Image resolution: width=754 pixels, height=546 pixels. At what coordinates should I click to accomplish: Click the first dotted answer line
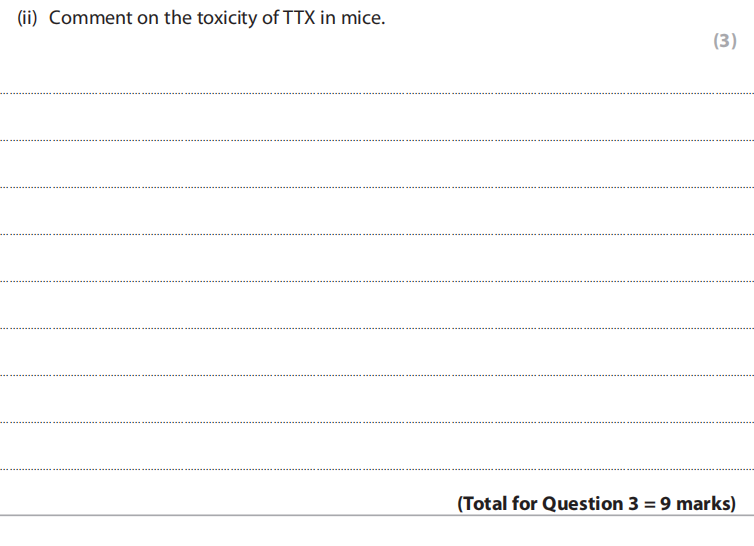coord(377,94)
